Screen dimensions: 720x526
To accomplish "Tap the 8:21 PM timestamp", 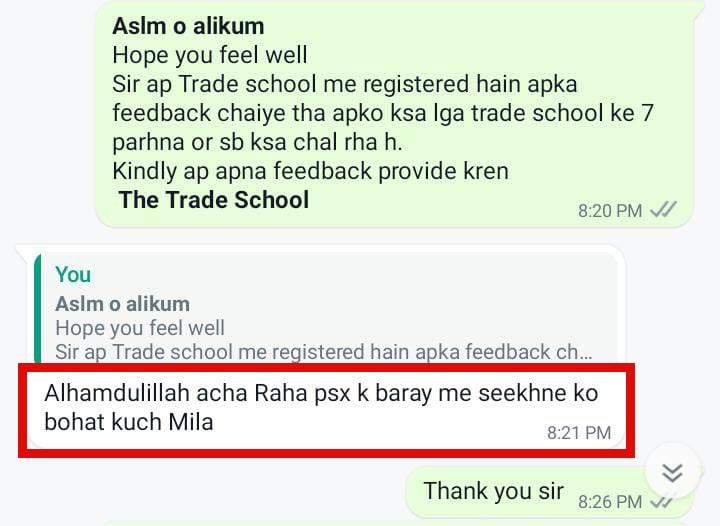I will click(x=579, y=433).
